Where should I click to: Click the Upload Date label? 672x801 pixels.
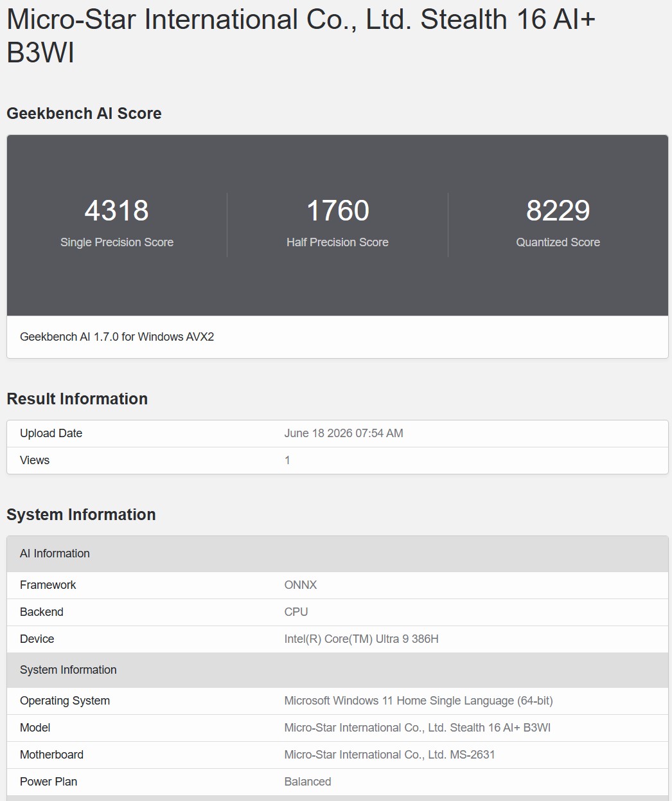(51, 433)
